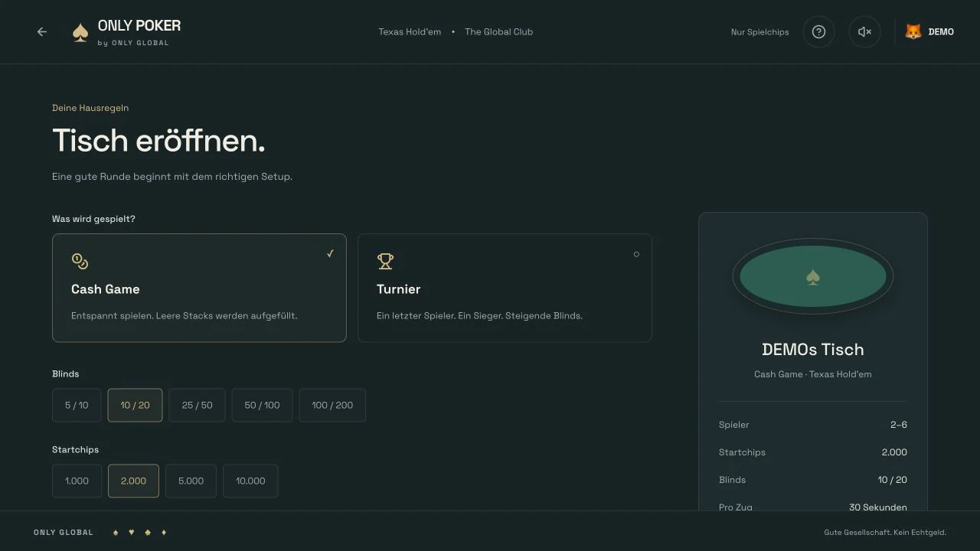Click the footer text Gute Gesellschaft. Kein Echtgeld.
980x551 pixels.
[885, 532]
